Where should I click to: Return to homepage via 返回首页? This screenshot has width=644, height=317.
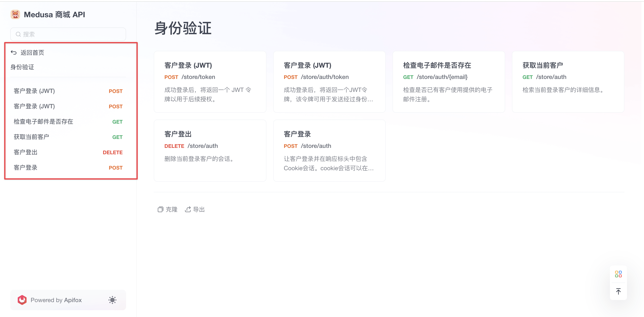point(32,53)
